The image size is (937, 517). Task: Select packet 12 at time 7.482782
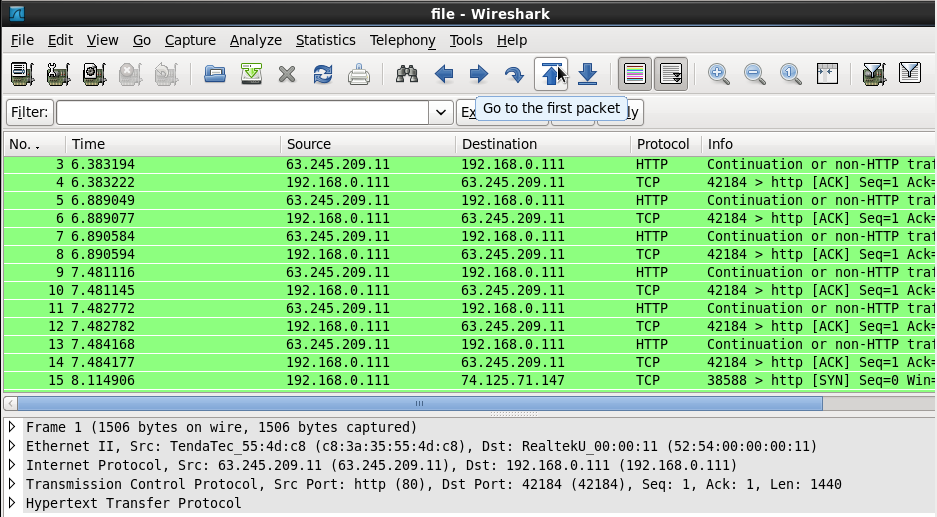pos(468,326)
